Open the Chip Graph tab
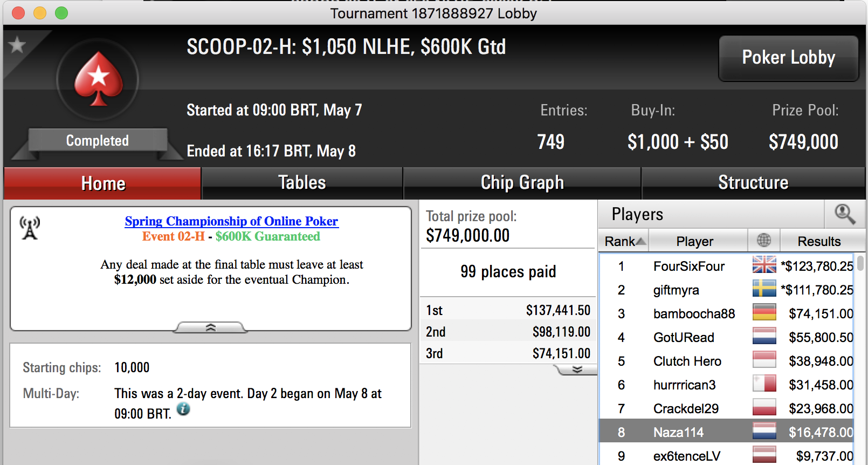The width and height of the screenshot is (868, 465). (x=522, y=183)
